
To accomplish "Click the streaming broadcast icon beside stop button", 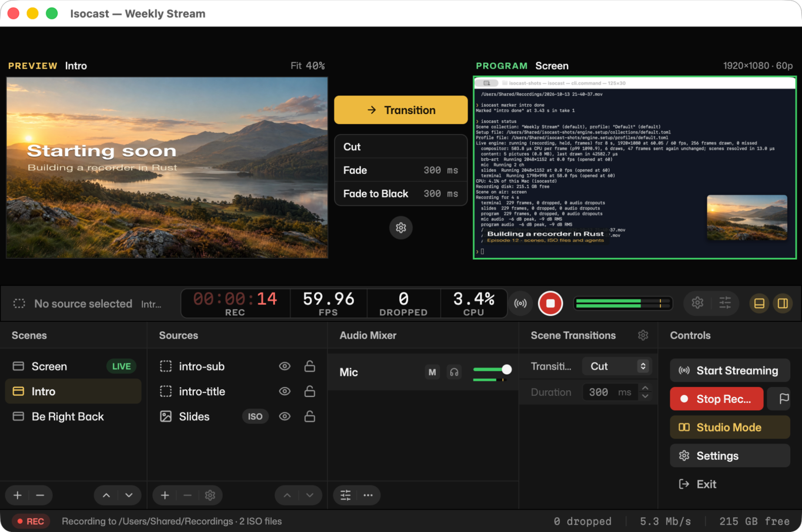I will [520, 303].
